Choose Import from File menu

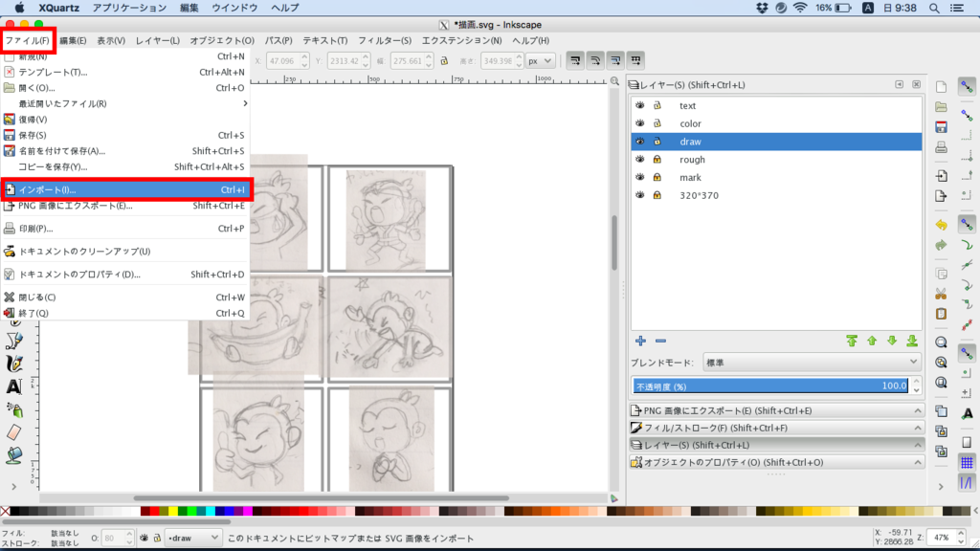tap(125, 190)
